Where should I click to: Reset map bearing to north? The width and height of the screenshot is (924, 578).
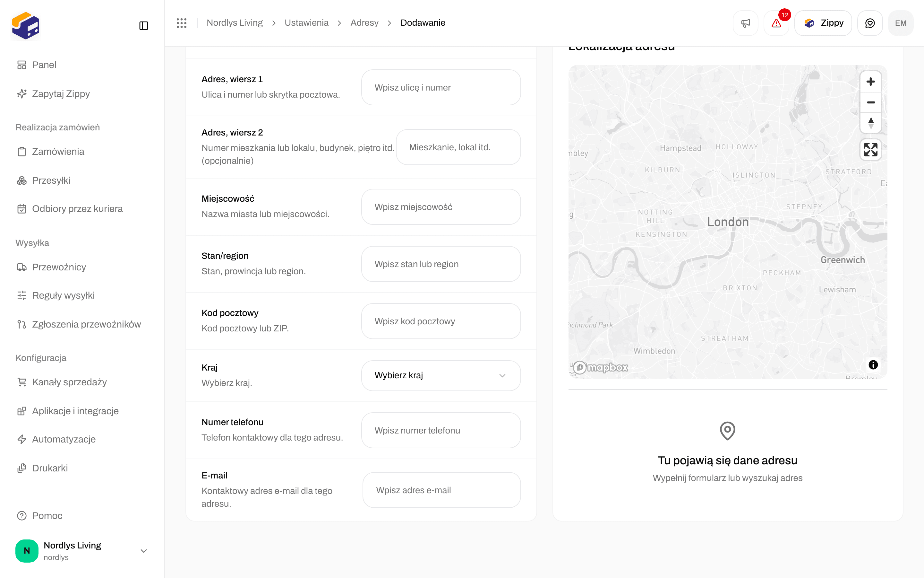point(870,123)
